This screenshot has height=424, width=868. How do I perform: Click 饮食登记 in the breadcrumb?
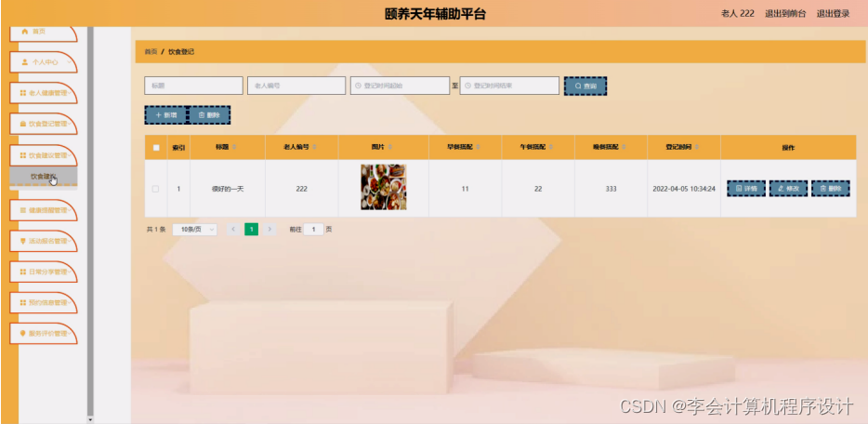coord(181,52)
